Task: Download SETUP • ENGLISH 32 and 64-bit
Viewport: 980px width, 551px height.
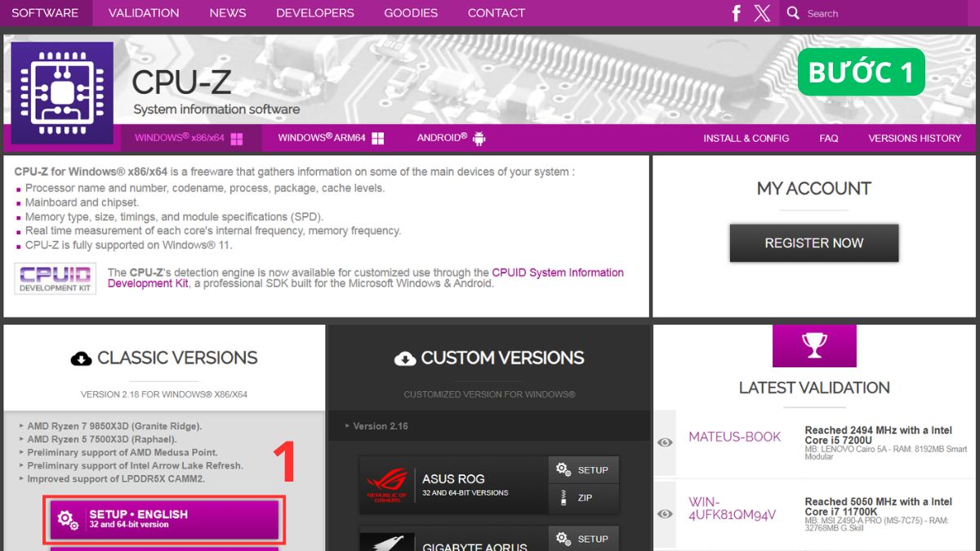Action: pos(164,519)
